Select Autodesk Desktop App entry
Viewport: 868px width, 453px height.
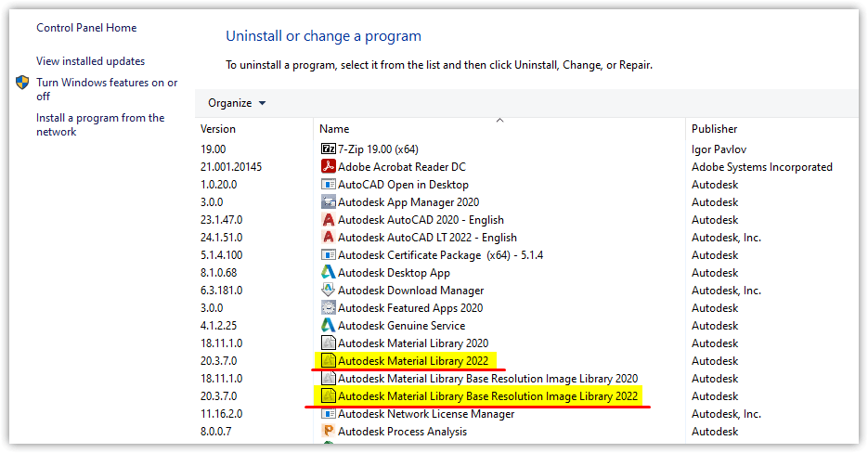tap(395, 273)
